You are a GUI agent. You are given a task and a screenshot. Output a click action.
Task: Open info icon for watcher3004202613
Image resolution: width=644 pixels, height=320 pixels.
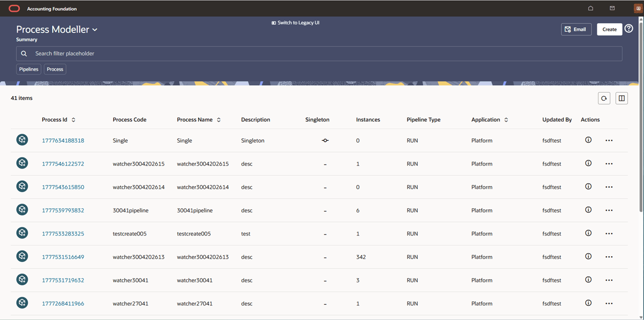point(588,257)
